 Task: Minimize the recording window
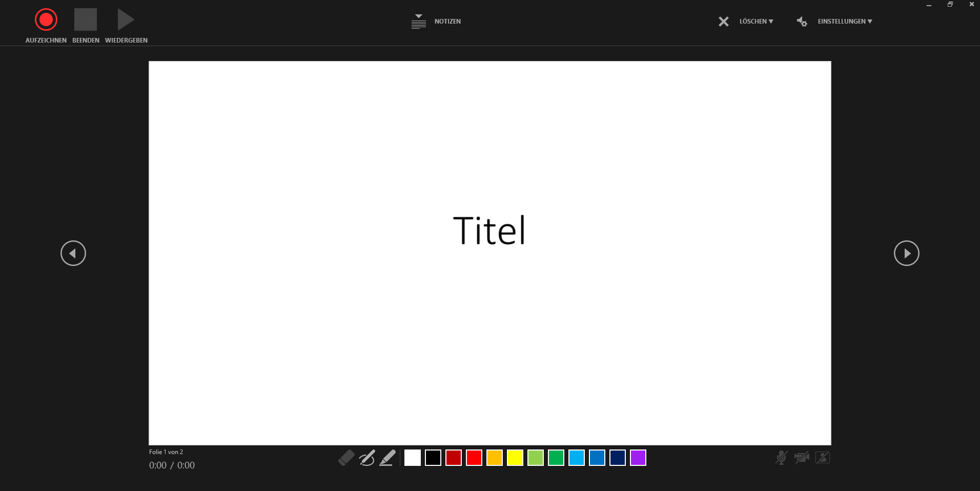[x=929, y=5]
